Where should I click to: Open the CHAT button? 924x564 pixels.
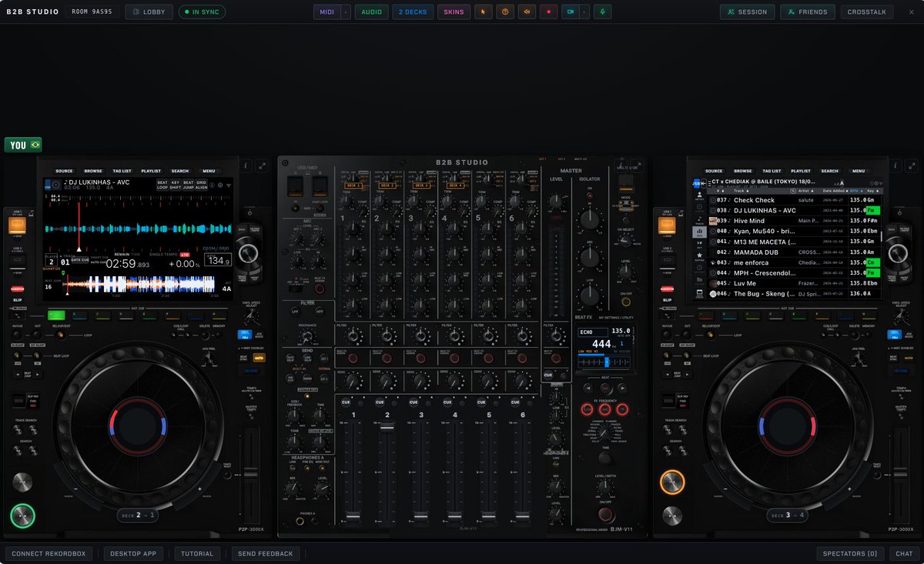(903, 553)
